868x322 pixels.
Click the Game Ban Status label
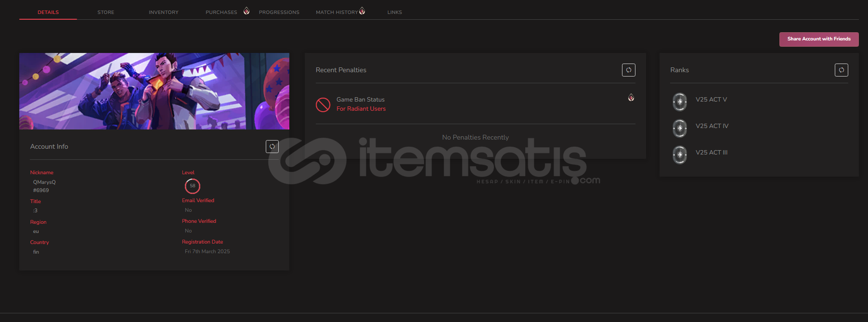[x=361, y=100]
